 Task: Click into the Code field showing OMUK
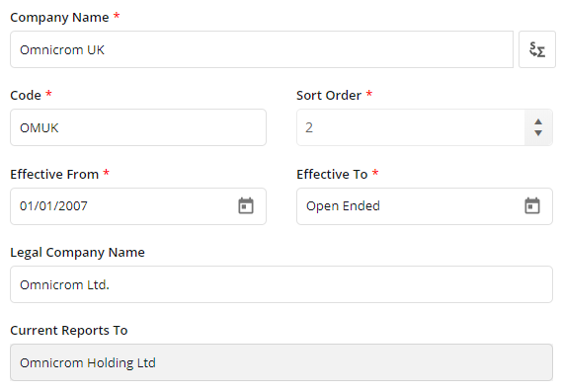(138, 127)
